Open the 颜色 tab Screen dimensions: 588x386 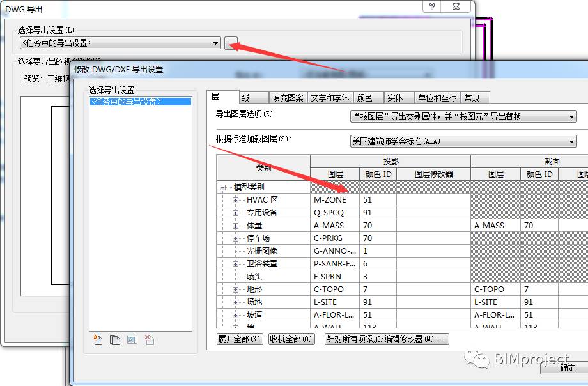(364, 98)
